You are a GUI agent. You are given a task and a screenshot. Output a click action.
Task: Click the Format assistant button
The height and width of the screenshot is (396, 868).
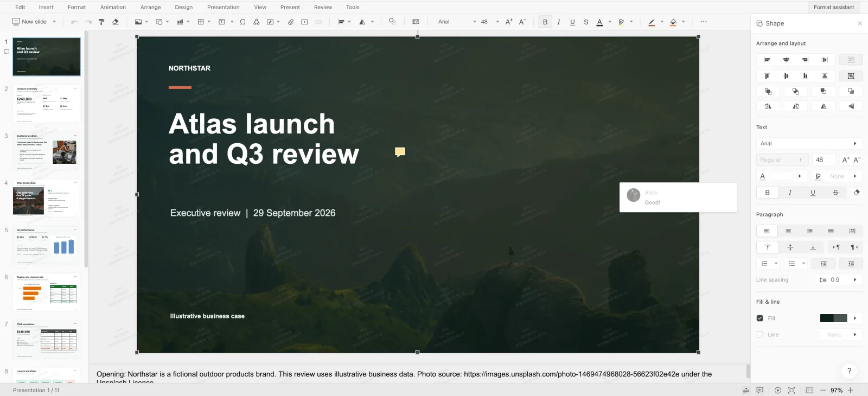tap(833, 7)
